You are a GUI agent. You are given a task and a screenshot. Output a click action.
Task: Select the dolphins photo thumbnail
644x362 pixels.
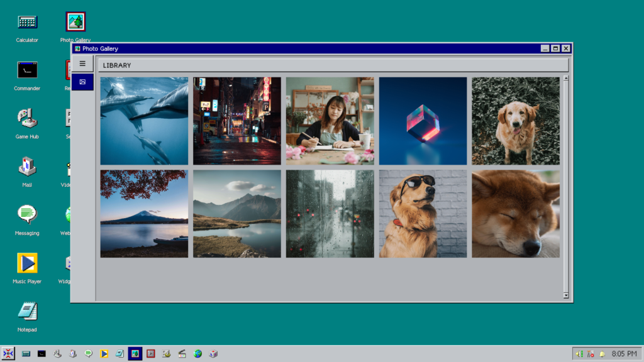(143, 121)
